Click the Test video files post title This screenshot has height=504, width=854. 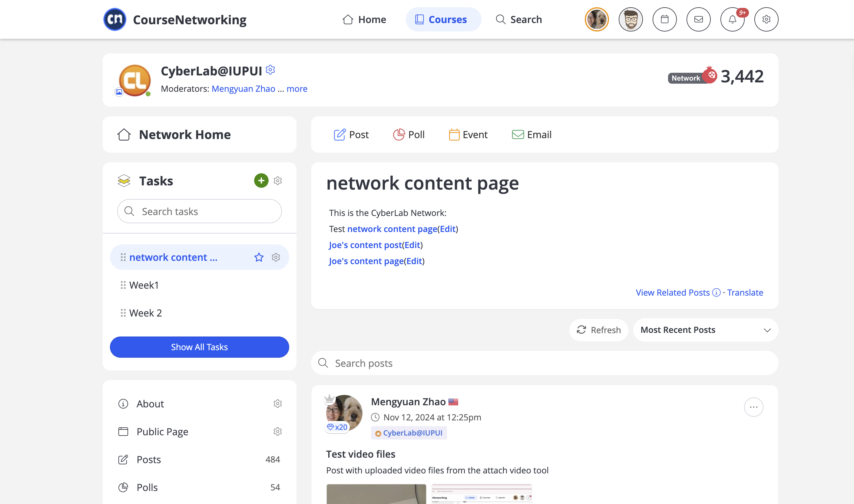(x=361, y=454)
